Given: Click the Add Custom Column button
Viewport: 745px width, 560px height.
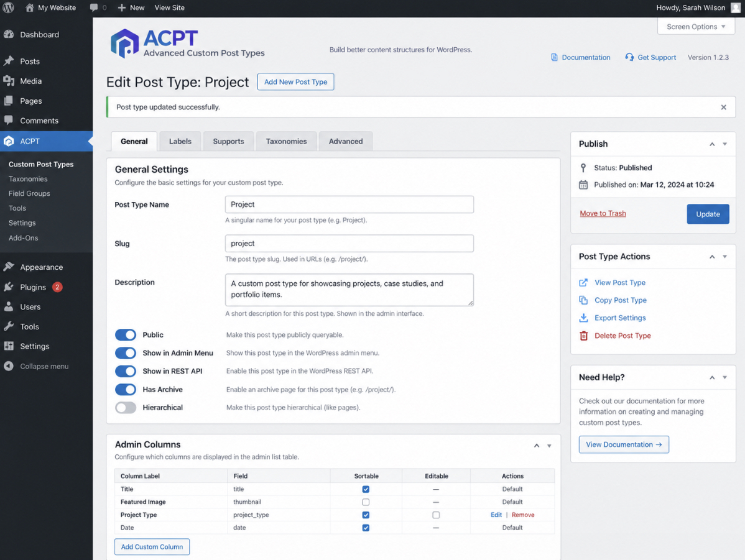Looking at the screenshot, I should click(x=152, y=547).
